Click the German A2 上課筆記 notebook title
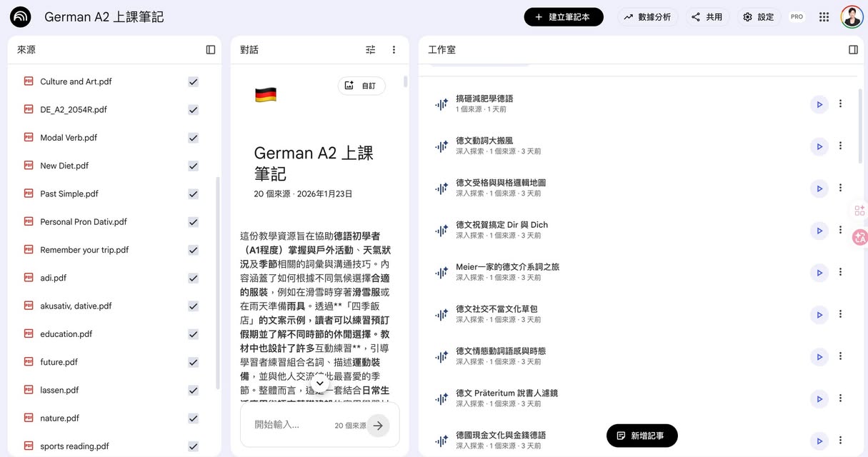868x457 pixels. pyautogui.click(x=104, y=17)
